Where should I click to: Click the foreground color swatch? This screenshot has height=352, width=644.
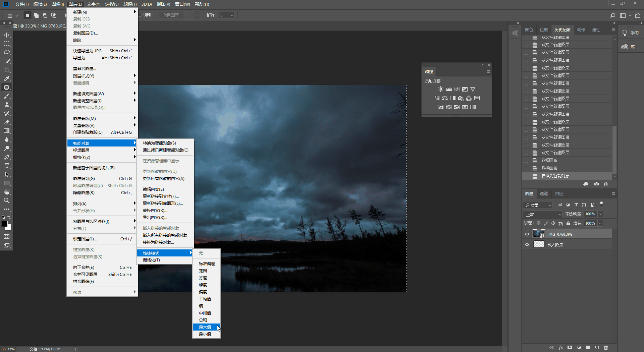coord(5,224)
